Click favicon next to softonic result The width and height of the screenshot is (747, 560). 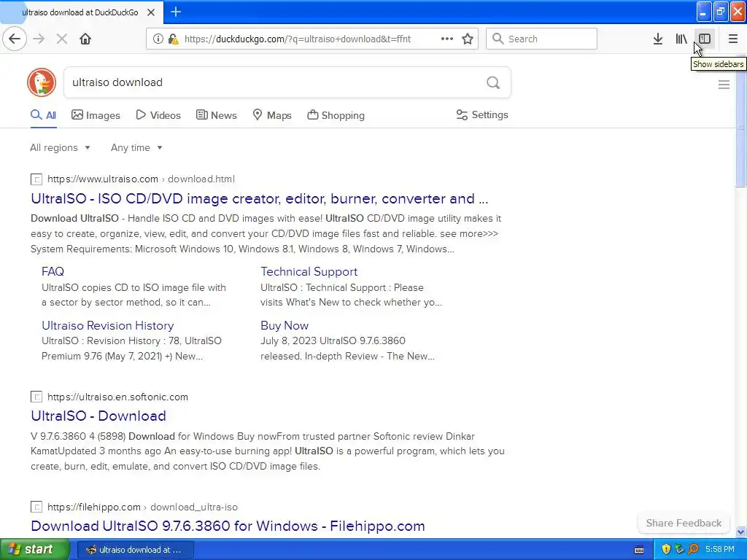36,397
